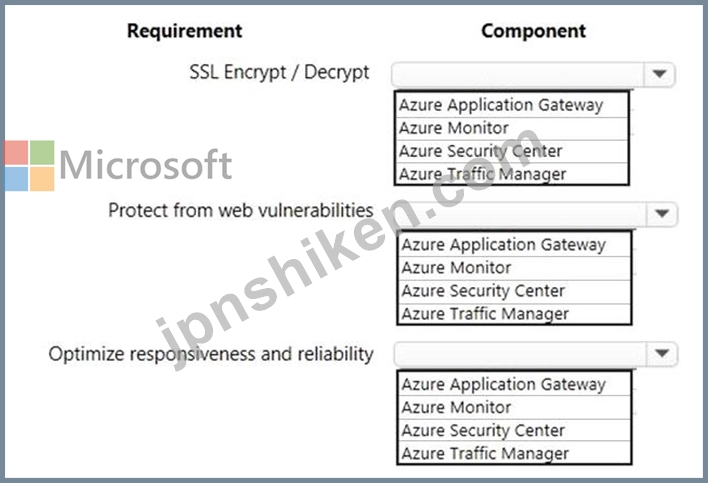Pick Azure Security Center in the responsiveness list
Image resolution: width=708 pixels, height=483 pixels.
click(x=514, y=430)
